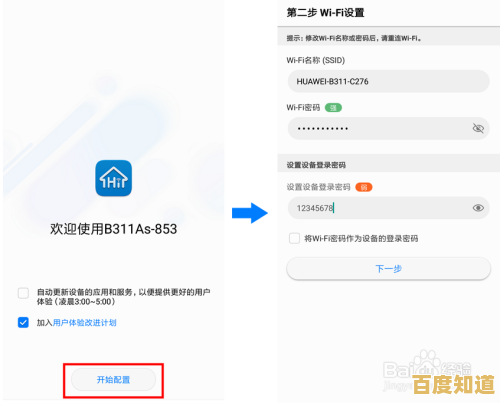The width and height of the screenshot is (500, 403).
Task: Click the 设置设备登录密码 section header
Action: click(316, 165)
